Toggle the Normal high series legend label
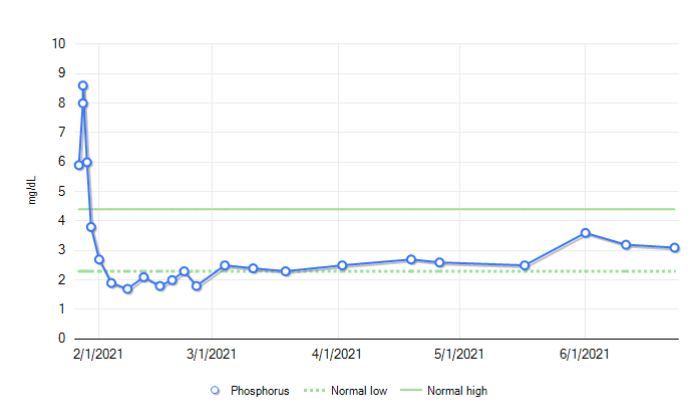Viewport: 698px width, 412px height. pyautogui.click(x=457, y=391)
